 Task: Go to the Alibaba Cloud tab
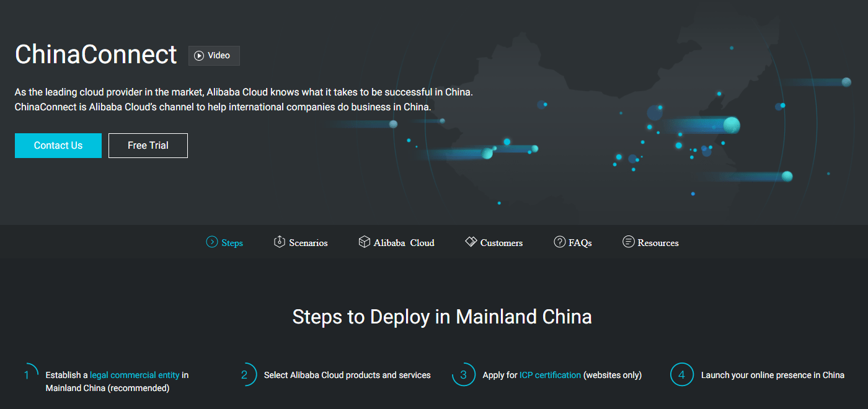397,242
